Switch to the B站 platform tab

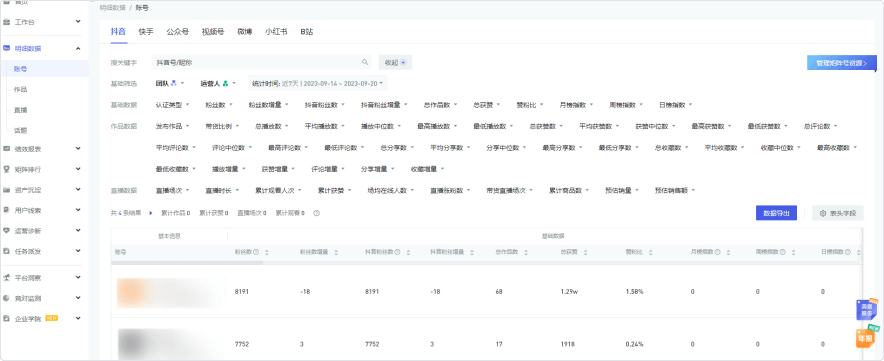tap(307, 32)
